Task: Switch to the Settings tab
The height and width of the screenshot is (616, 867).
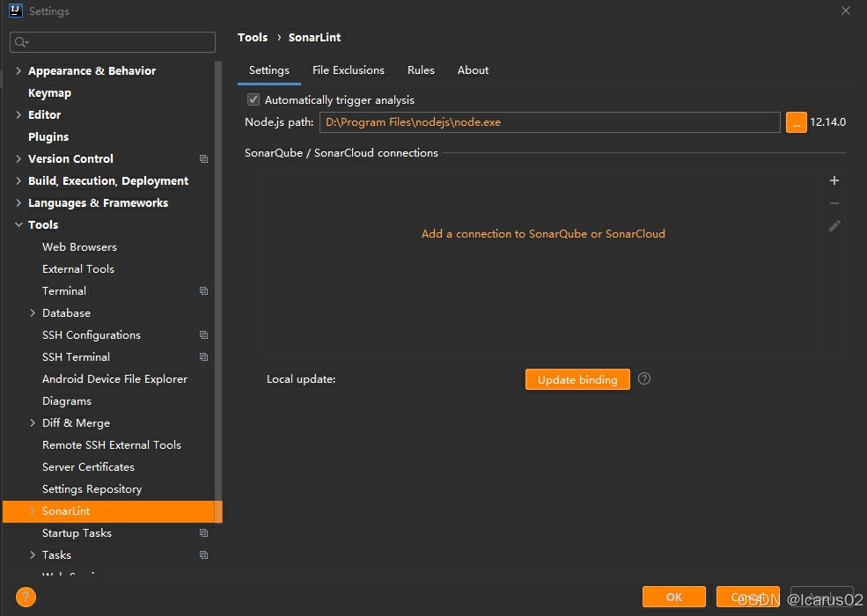Action: [268, 70]
